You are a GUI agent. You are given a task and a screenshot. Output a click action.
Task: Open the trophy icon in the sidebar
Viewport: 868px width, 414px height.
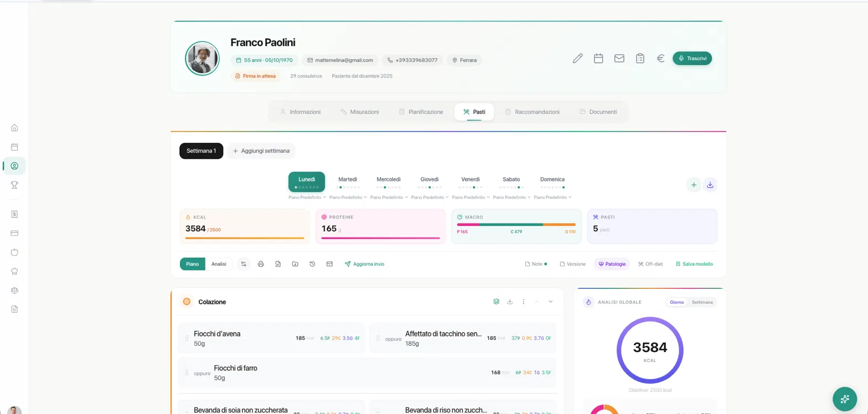pyautogui.click(x=14, y=185)
